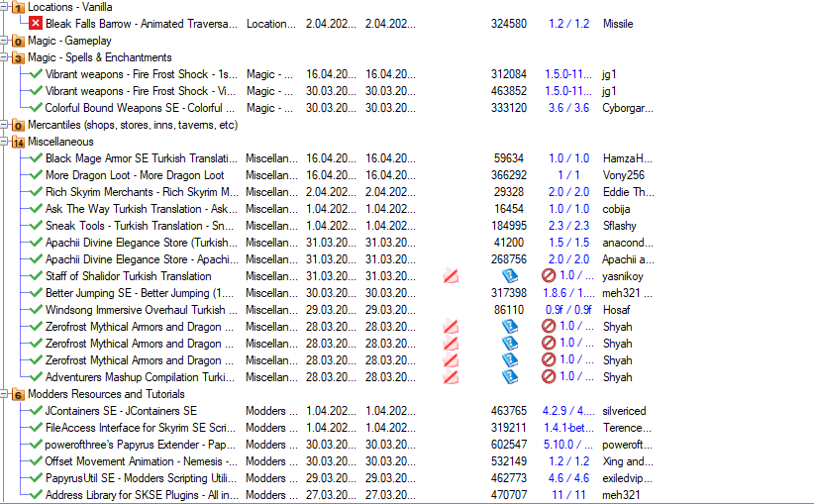
Task: Click the Locations - Vanilla category folder icon
Action: 18,7
